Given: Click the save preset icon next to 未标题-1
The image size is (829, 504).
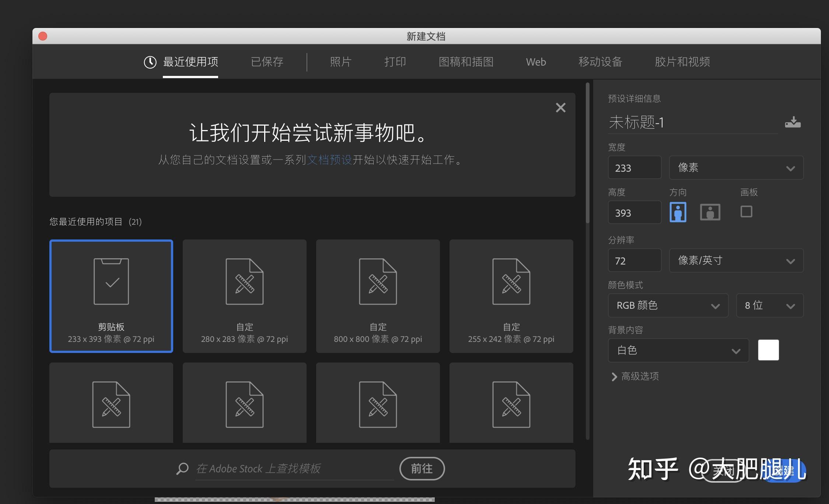Looking at the screenshot, I should coord(793,122).
